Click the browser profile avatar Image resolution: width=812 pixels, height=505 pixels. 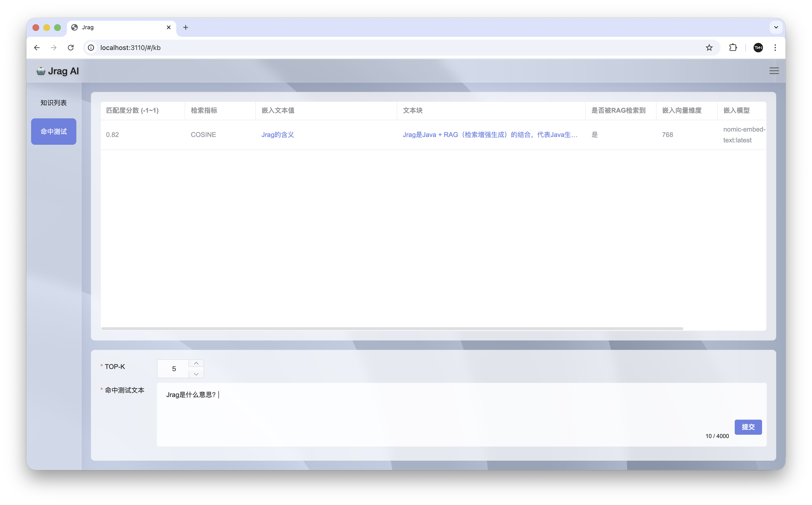758,47
